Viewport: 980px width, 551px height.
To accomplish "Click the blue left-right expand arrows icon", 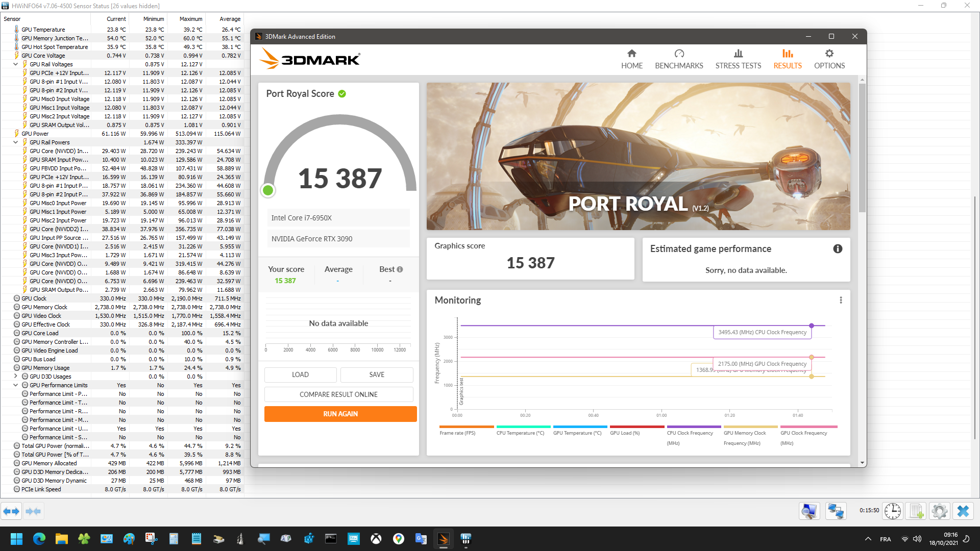I will pyautogui.click(x=11, y=511).
